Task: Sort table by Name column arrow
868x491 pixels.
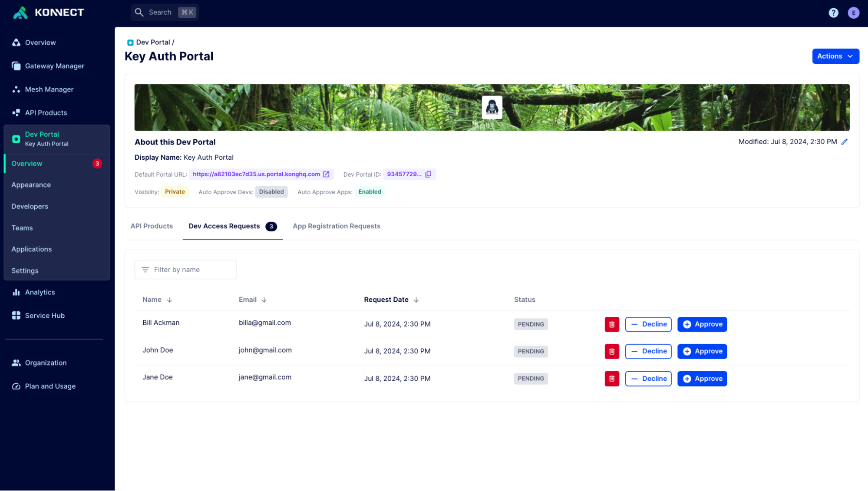Action: 169,300
